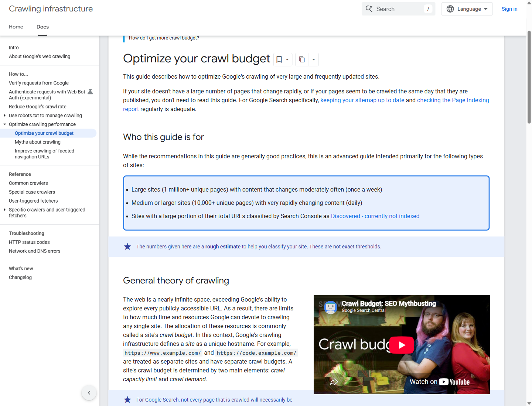Expand Specific crawlers and user-triggered fetchers
Viewport: 532px width, 406px height.
[4, 210]
